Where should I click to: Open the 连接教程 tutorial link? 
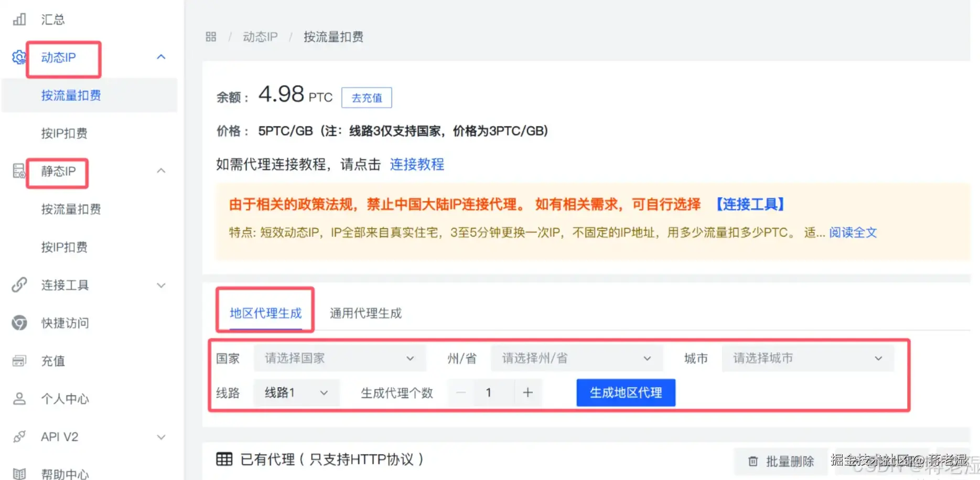417,164
